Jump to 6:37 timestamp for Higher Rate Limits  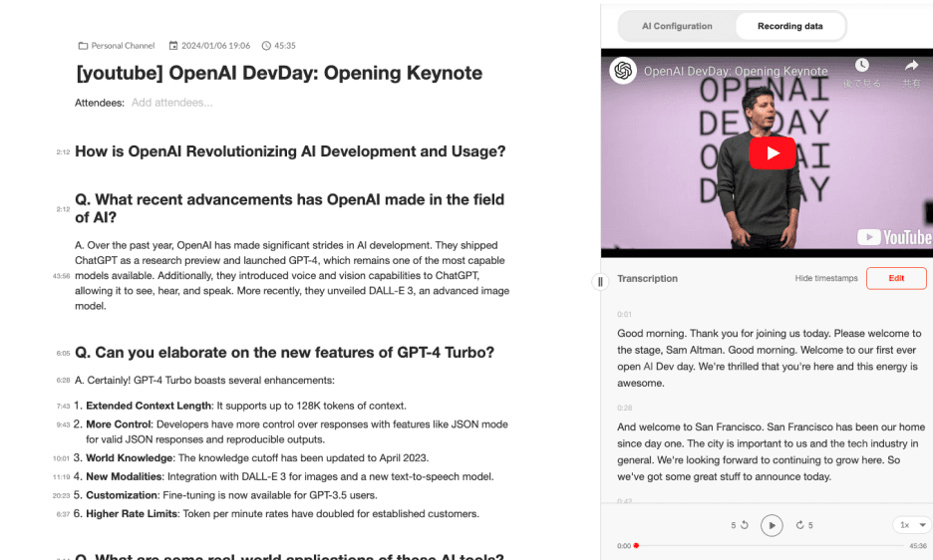tap(63, 514)
